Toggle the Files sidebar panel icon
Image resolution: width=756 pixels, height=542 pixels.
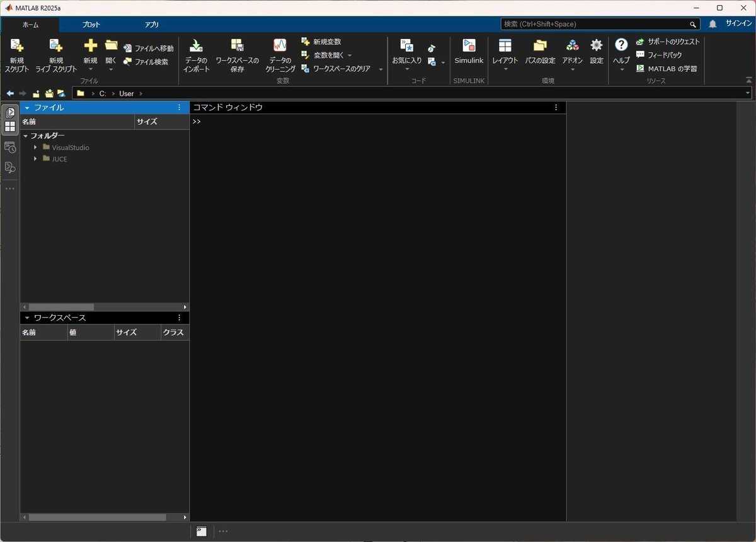[10, 113]
